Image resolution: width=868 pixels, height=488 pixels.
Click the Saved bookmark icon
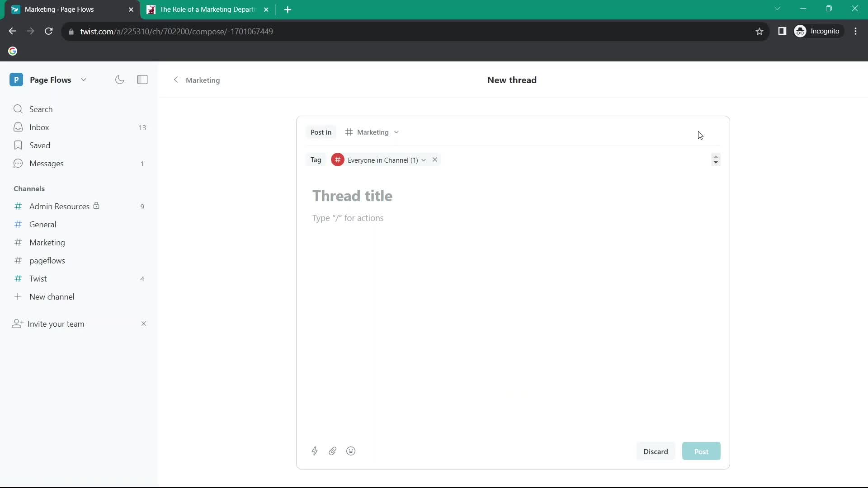18,145
